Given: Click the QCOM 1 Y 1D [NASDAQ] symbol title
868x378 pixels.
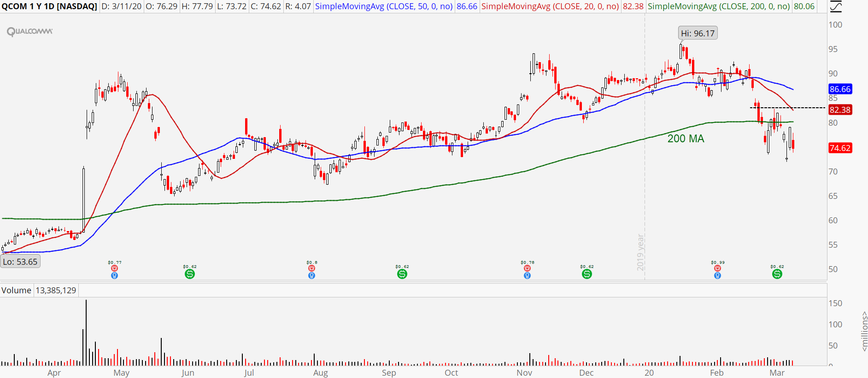Looking at the screenshot, I should pos(49,6).
